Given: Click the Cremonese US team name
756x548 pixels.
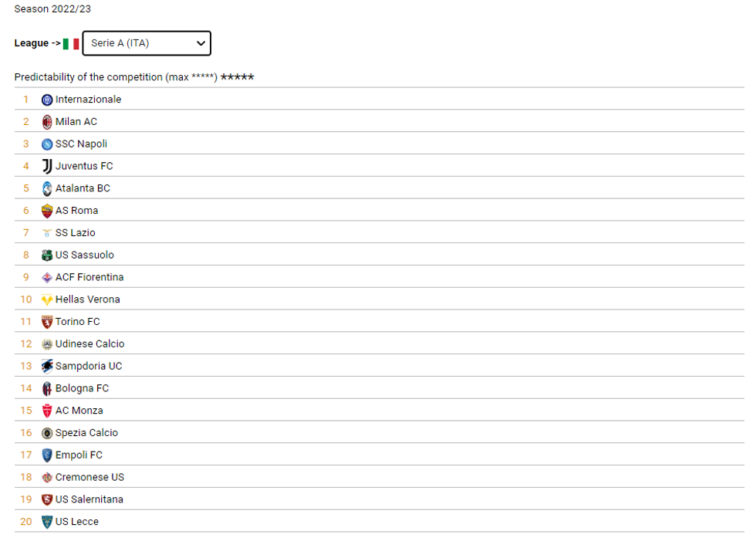Looking at the screenshot, I should pyautogui.click(x=89, y=477).
